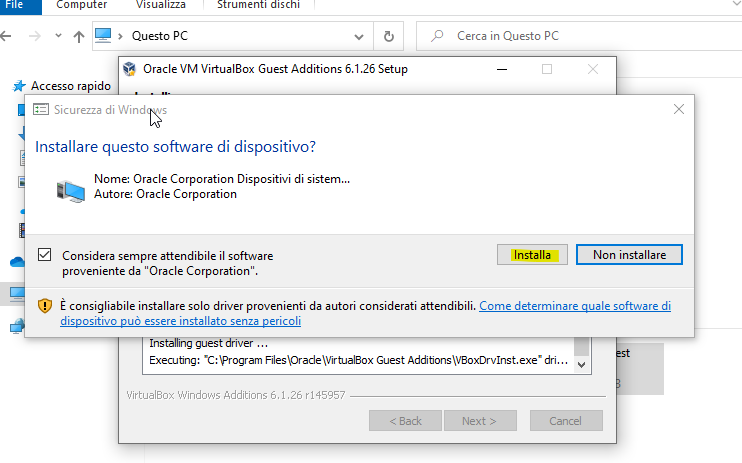
Task: Open link about safe device software
Action: 365,313
